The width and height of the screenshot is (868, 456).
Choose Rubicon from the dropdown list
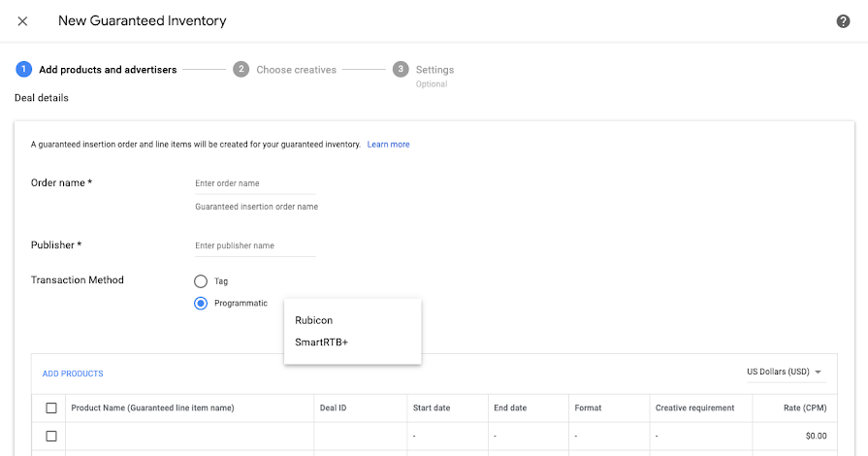(x=314, y=320)
